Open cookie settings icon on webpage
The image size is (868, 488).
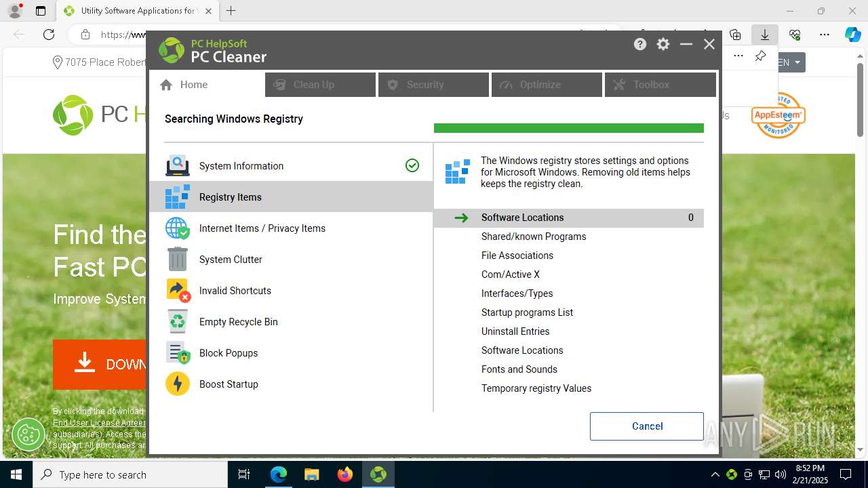point(28,434)
